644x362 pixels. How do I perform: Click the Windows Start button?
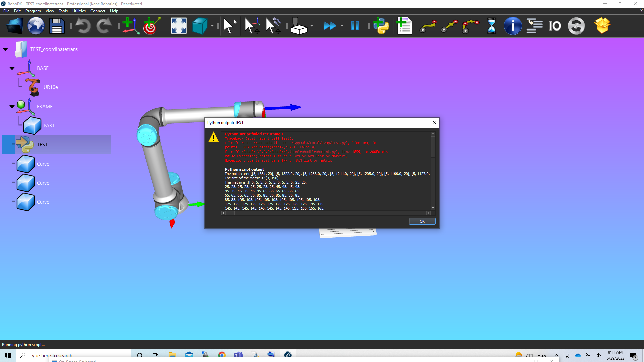pos(8,355)
